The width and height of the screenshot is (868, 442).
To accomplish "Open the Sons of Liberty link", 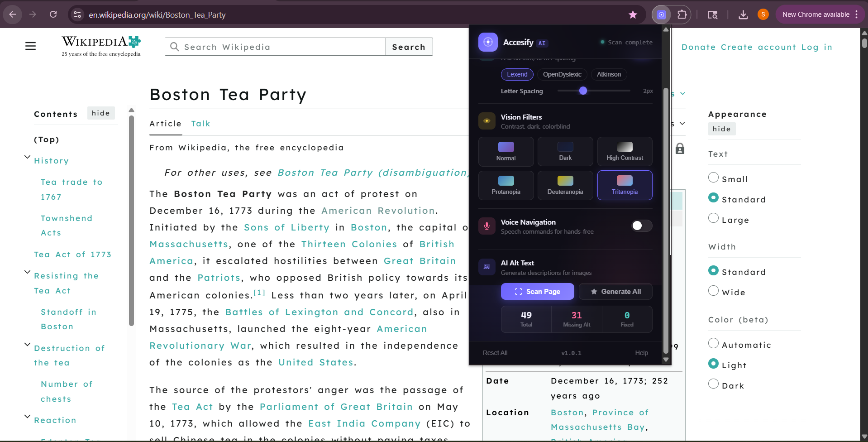I will [x=287, y=227].
